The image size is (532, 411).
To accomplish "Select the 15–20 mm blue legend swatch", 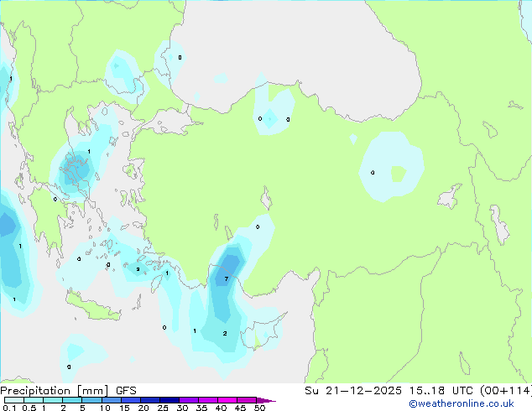I will coord(131,400).
